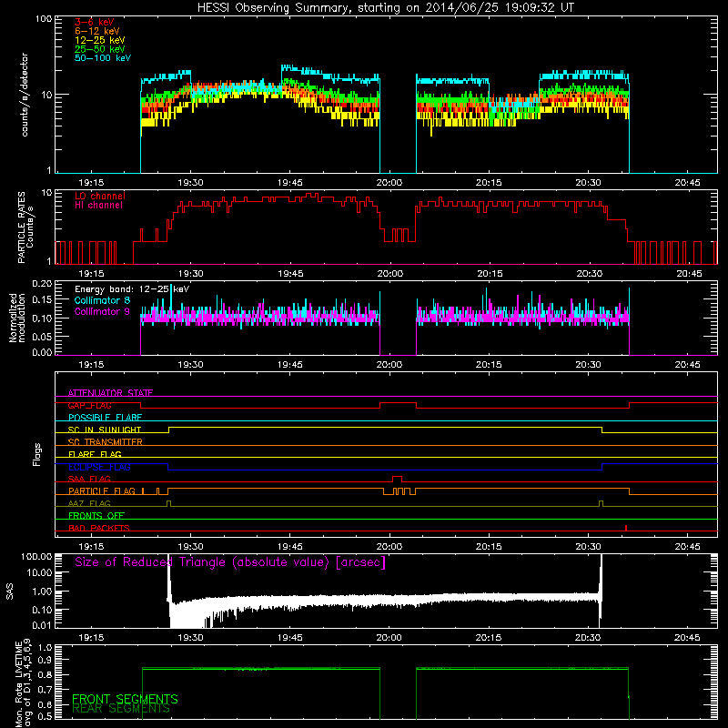Click the FRONTS_OFF flag label
728x728 pixels.
coord(96,516)
